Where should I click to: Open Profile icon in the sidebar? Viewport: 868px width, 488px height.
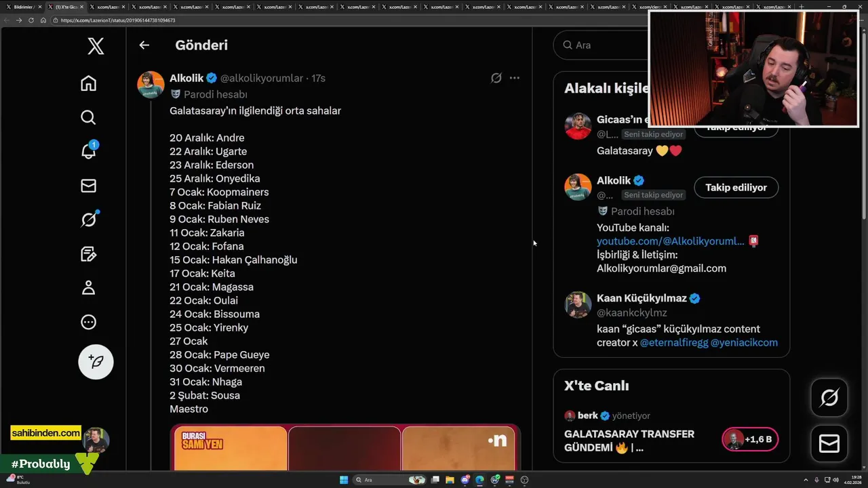pyautogui.click(x=88, y=288)
